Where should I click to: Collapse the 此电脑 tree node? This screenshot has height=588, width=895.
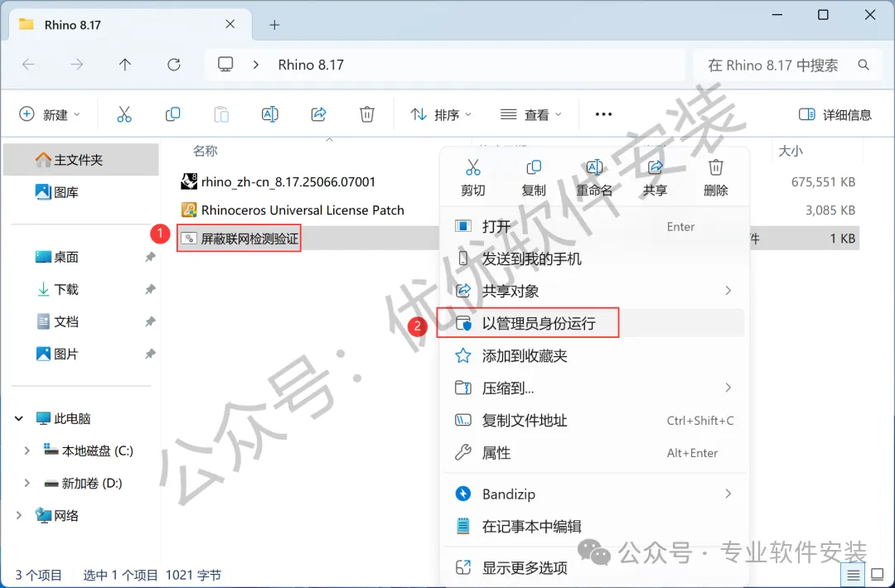(x=19, y=418)
